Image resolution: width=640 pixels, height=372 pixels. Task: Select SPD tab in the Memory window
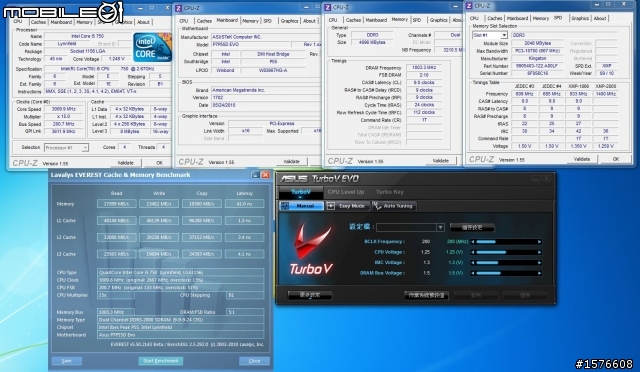pos(417,20)
